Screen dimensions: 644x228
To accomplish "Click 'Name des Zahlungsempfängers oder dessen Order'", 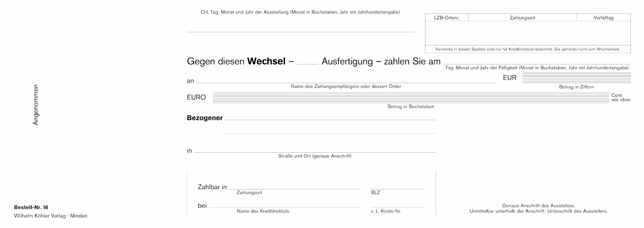I will point(346,86).
